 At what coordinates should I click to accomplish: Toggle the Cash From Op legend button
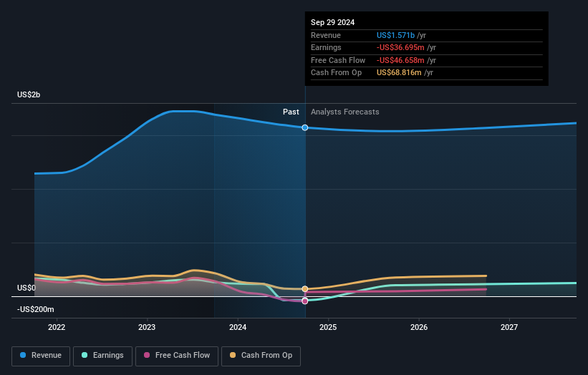(x=261, y=356)
